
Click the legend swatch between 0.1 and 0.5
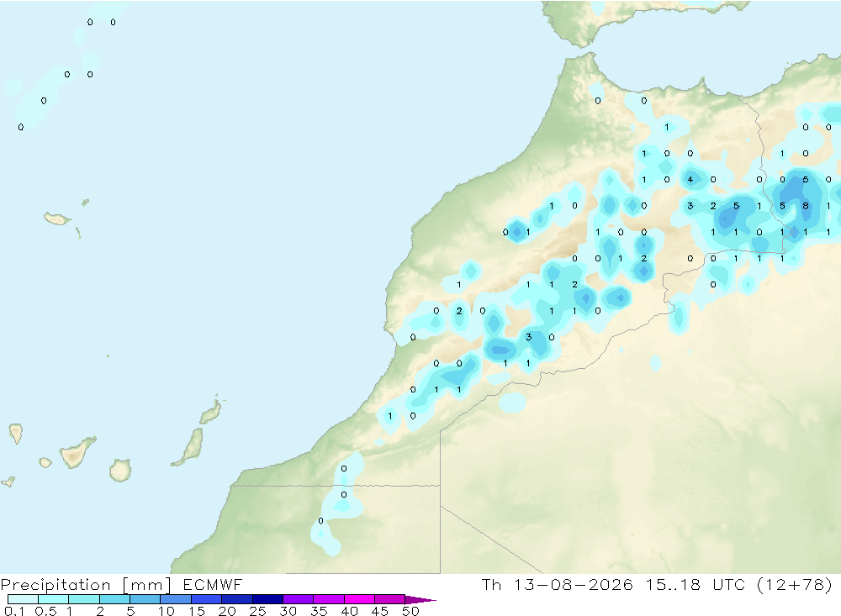point(23,599)
